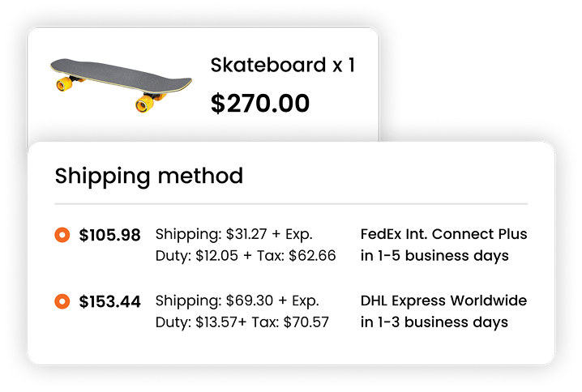Screen dimensions: 582x392
Task: Click the left orange skateboard wheel
Action: 65,83
